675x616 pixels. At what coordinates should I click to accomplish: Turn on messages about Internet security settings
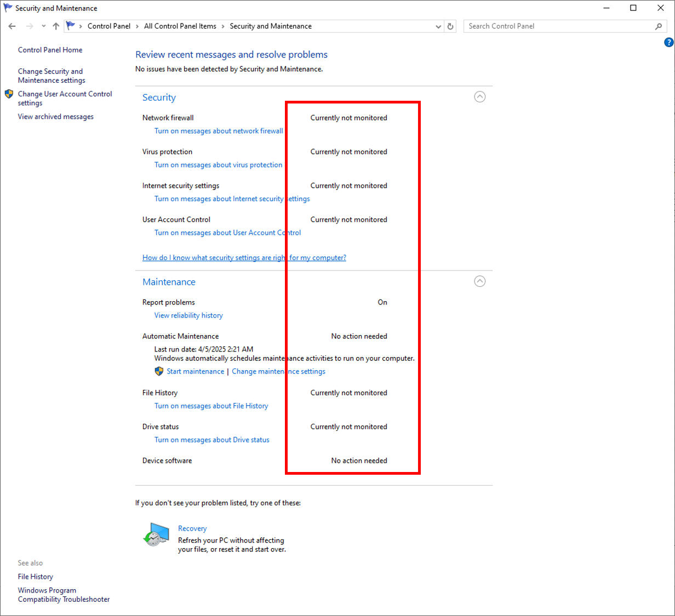point(232,199)
